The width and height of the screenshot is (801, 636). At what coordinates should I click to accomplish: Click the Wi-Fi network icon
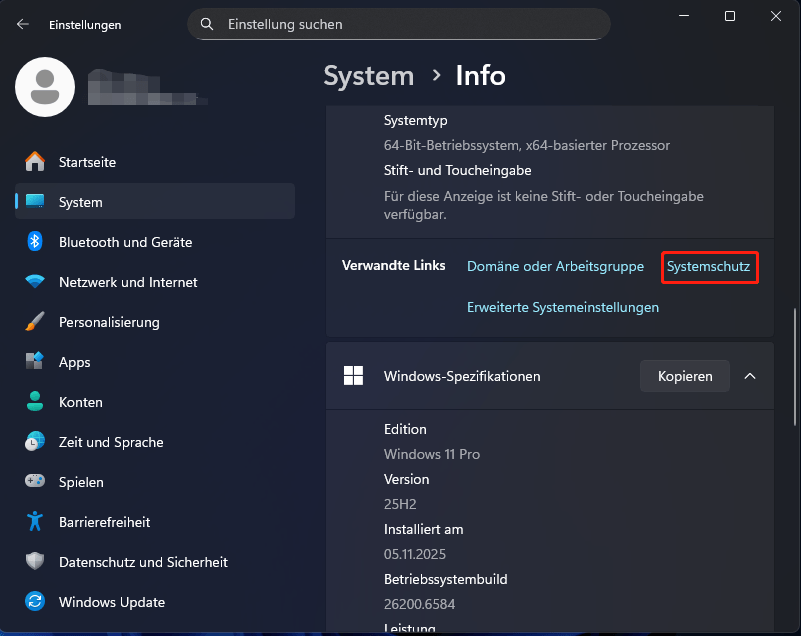coord(35,281)
